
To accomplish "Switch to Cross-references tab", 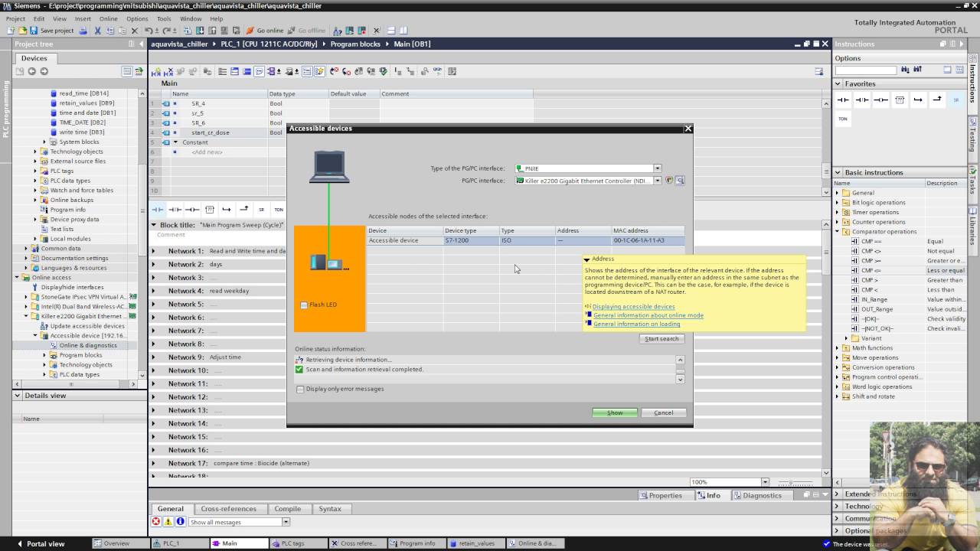I will (x=228, y=509).
